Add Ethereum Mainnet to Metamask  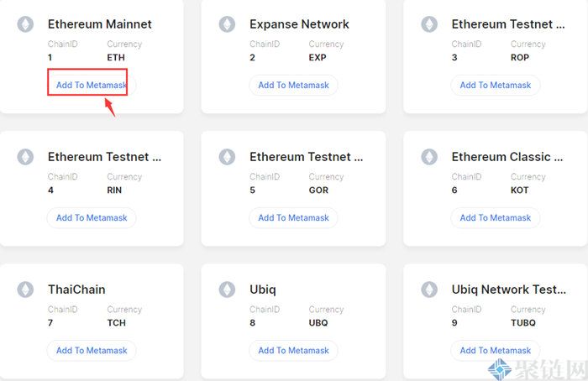click(x=91, y=85)
